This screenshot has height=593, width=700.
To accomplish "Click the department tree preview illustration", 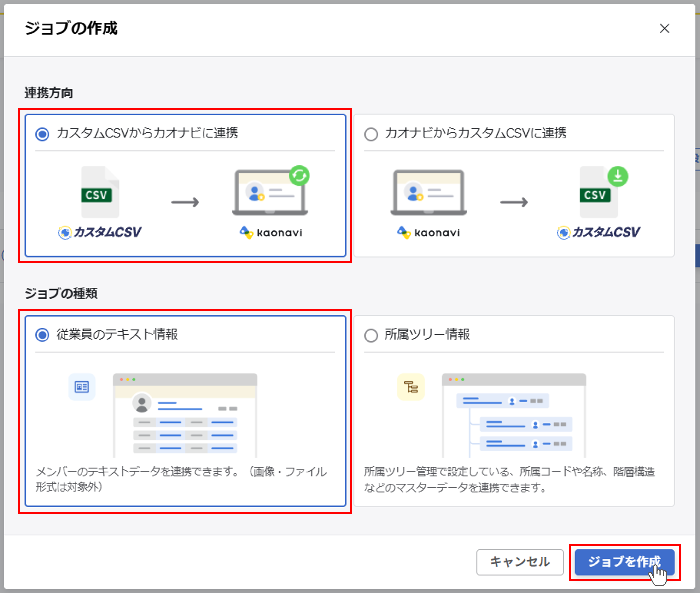I will point(514,415).
